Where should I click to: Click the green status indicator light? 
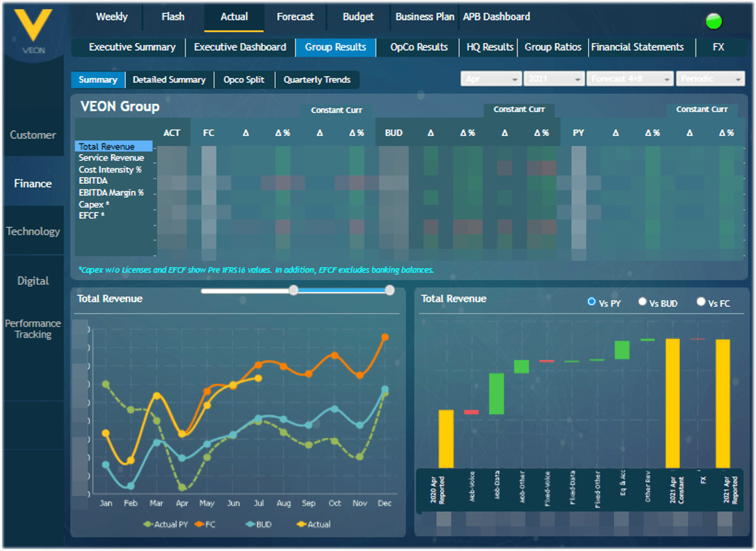714,21
